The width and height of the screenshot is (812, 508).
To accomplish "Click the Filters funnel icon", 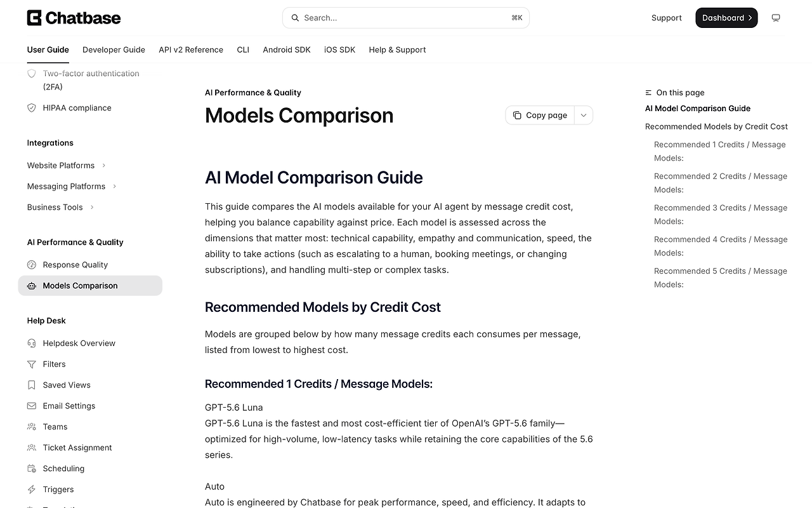I will [32, 364].
